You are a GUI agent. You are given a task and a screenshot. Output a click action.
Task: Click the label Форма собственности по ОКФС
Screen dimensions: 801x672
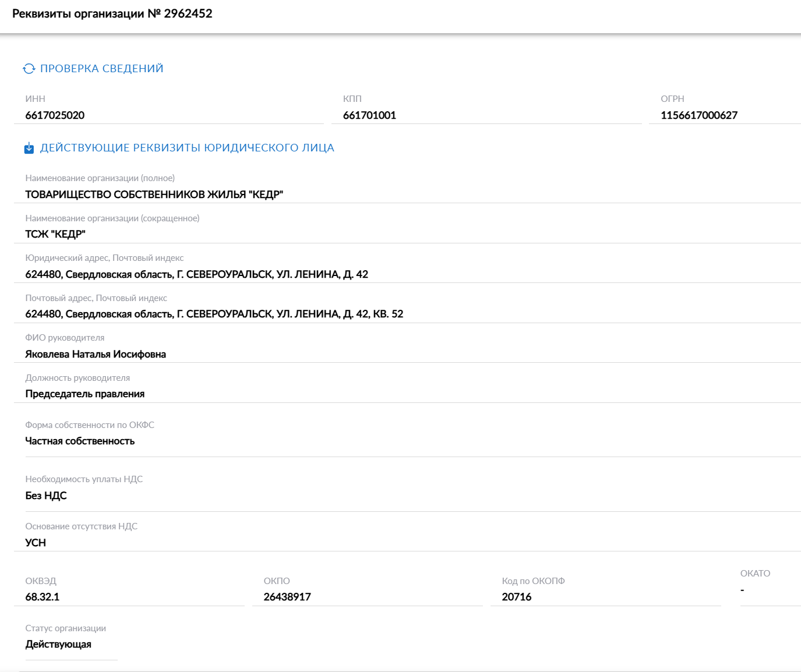pyautogui.click(x=90, y=425)
